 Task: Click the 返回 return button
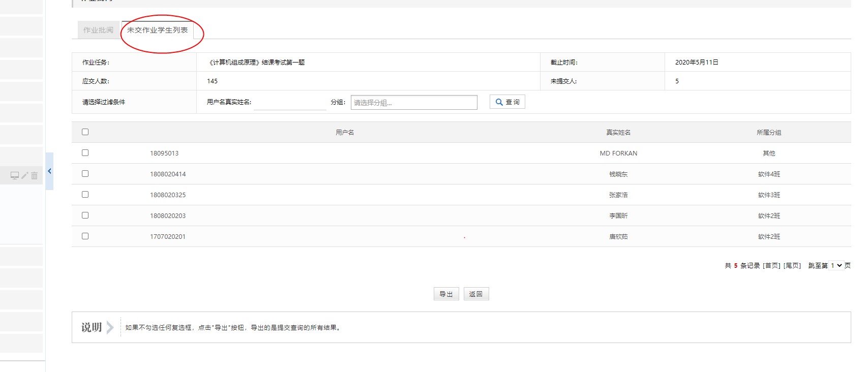pos(476,294)
